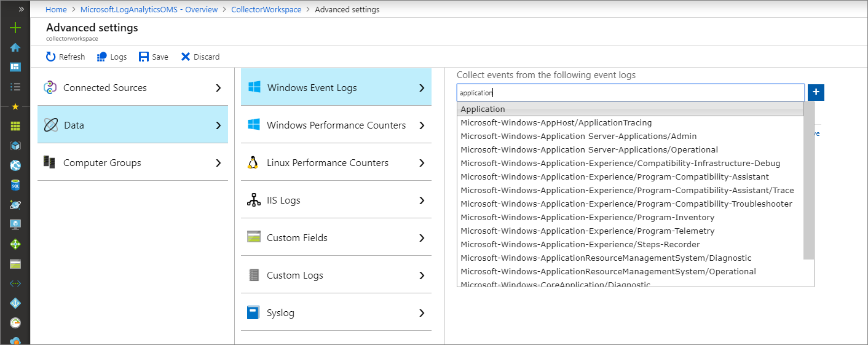The height and width of the screenshot is (345, 868).
Task: Select Windows Performance Counters item
Action: point(336,125)
